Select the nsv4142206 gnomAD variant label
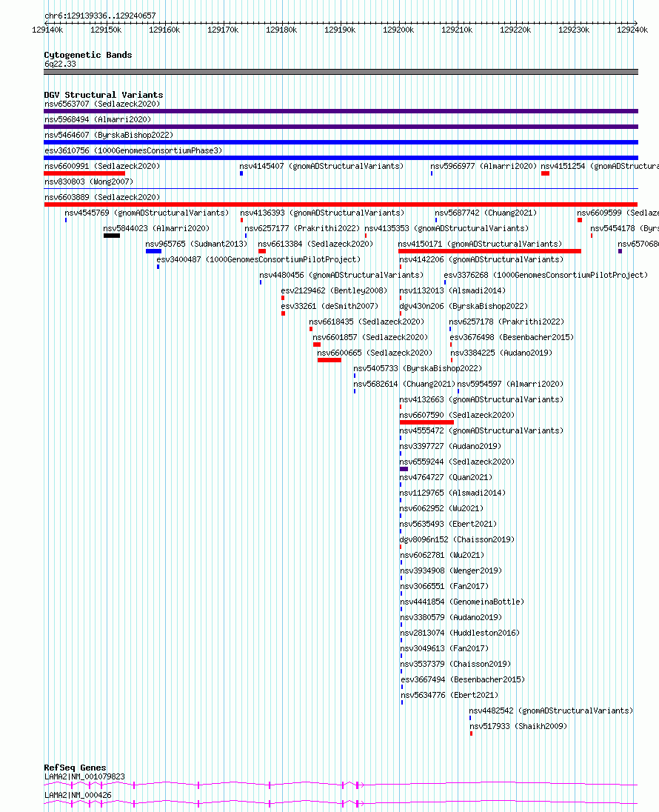This screenshot has height=812, width=659. (481, 259)
